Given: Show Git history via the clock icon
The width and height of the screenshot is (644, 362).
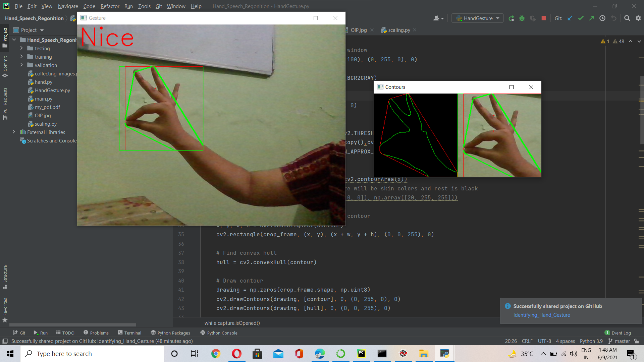Looking at the screenshot, I should point(602,18).
